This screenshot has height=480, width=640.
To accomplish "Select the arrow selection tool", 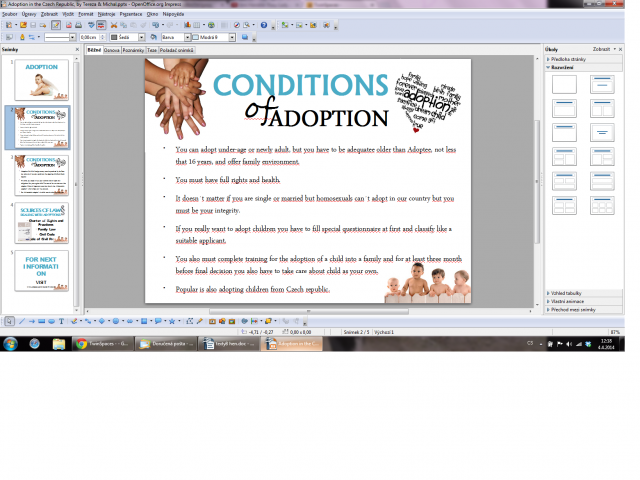I will click(9, 321).
